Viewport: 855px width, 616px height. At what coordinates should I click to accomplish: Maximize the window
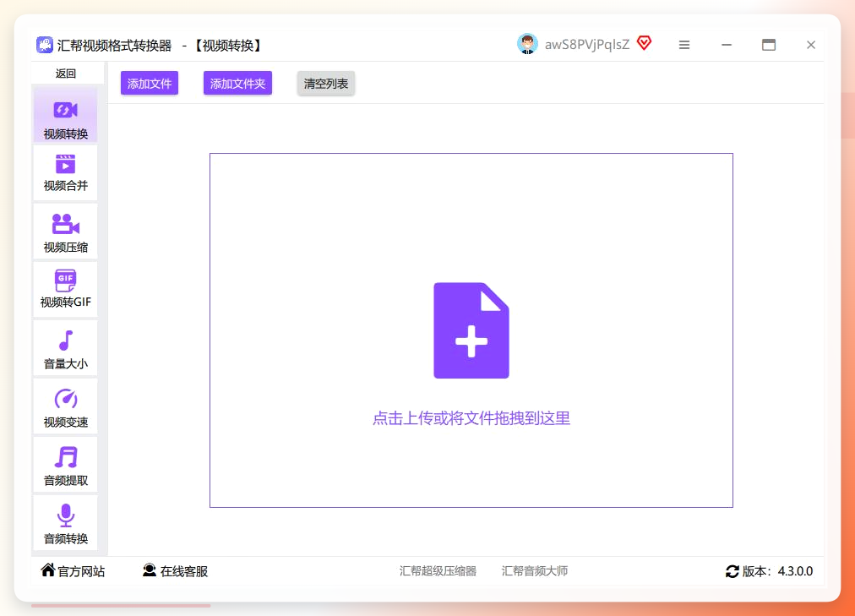(x=769, y=45)
